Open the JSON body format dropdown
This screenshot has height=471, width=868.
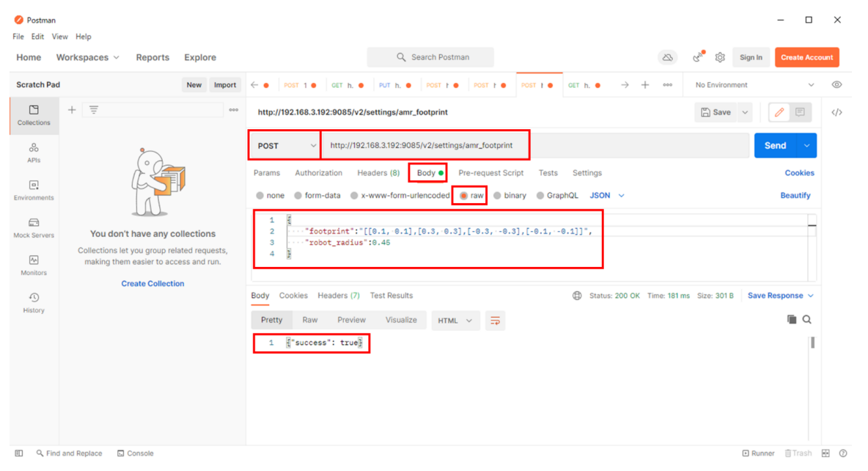pyautogui.click(x=607, y=196)
